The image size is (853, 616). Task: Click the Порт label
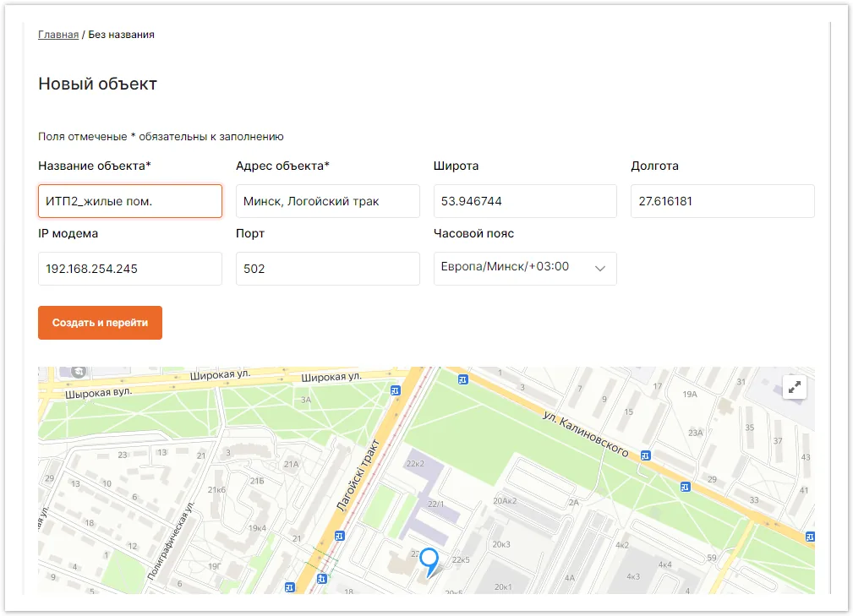(x=250, y=233)
